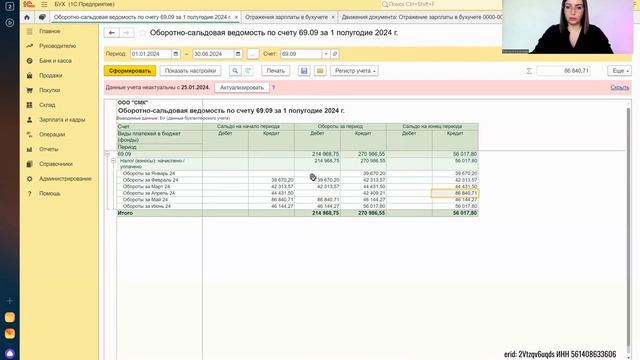Click the Счет account field 69.09

301,54
